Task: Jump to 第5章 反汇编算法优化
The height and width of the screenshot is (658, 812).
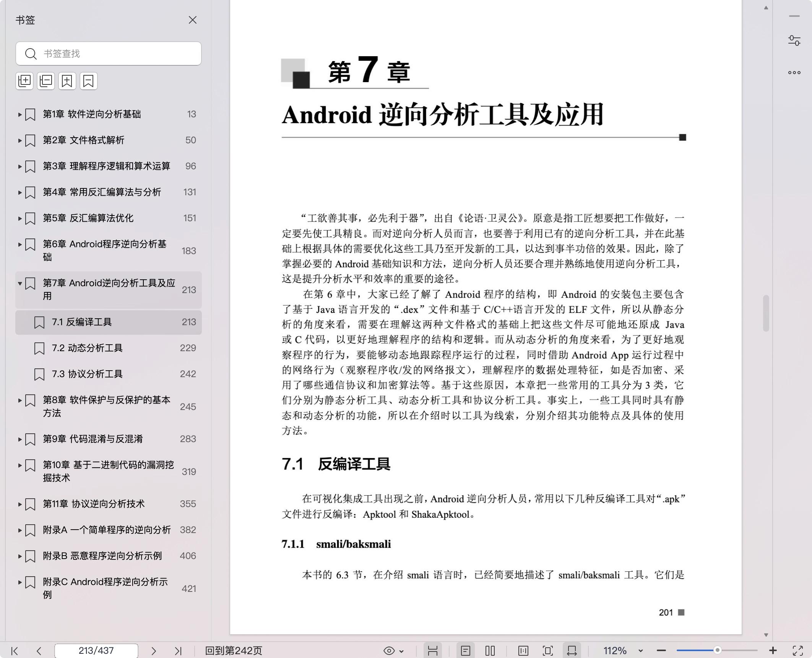Action: (88, 218)
